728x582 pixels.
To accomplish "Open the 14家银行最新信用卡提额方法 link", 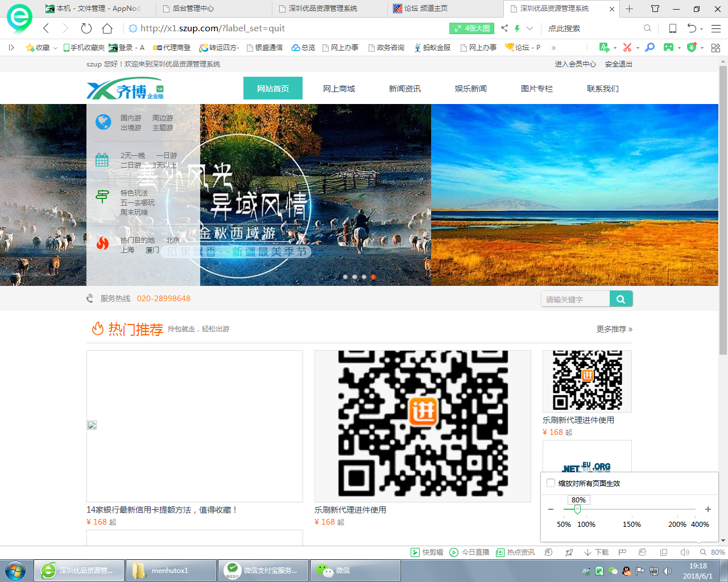I will click(x=162, y=510).
